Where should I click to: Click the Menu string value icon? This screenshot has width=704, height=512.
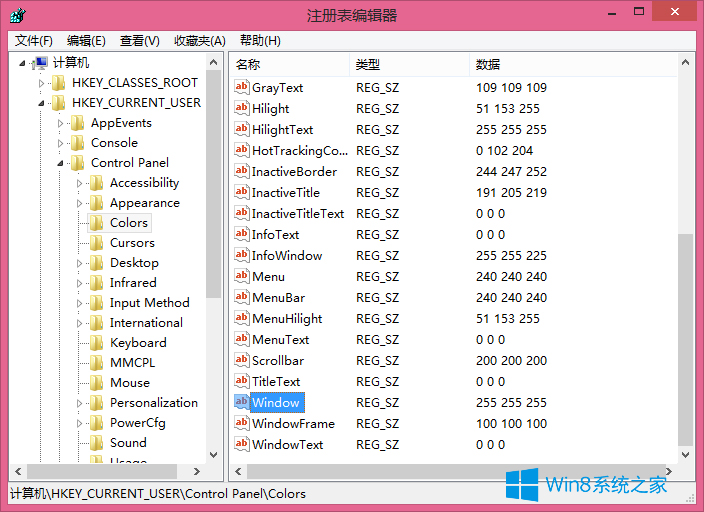[x=242, y=276]
